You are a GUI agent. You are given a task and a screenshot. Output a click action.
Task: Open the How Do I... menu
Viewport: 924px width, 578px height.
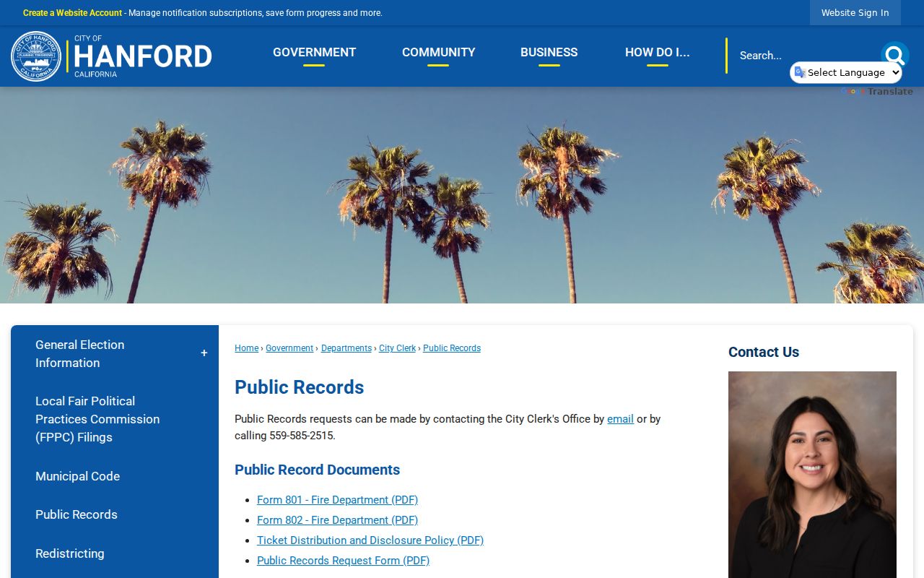pos(657,52)
